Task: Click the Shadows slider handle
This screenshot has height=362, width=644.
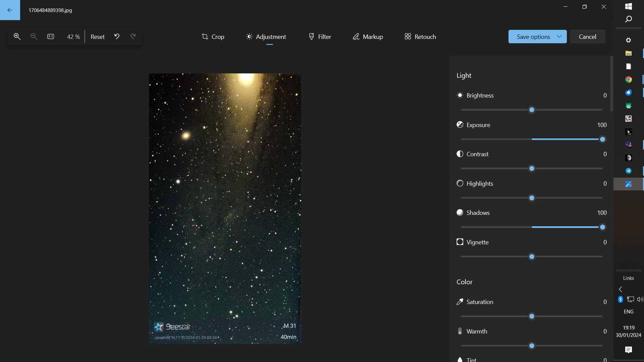Action: (x=602, y=227)
